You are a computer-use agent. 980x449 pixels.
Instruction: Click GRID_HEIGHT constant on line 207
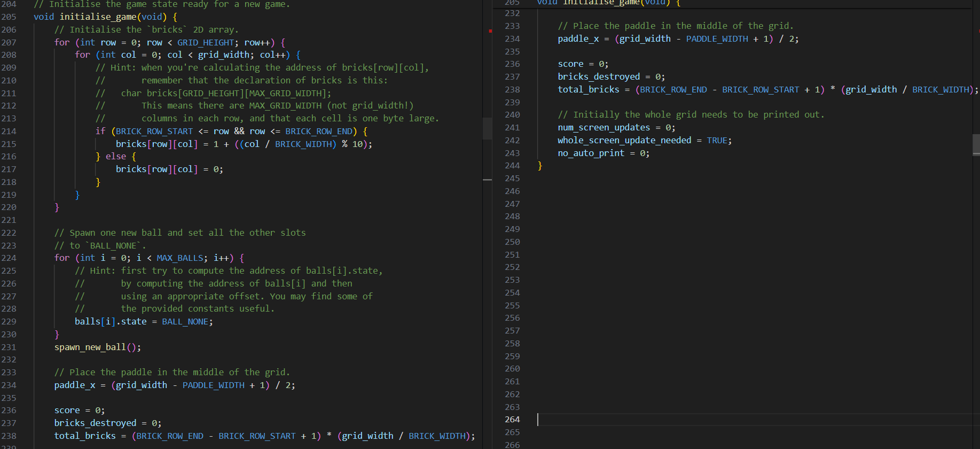pyautogui.click(x=206, y=42)
